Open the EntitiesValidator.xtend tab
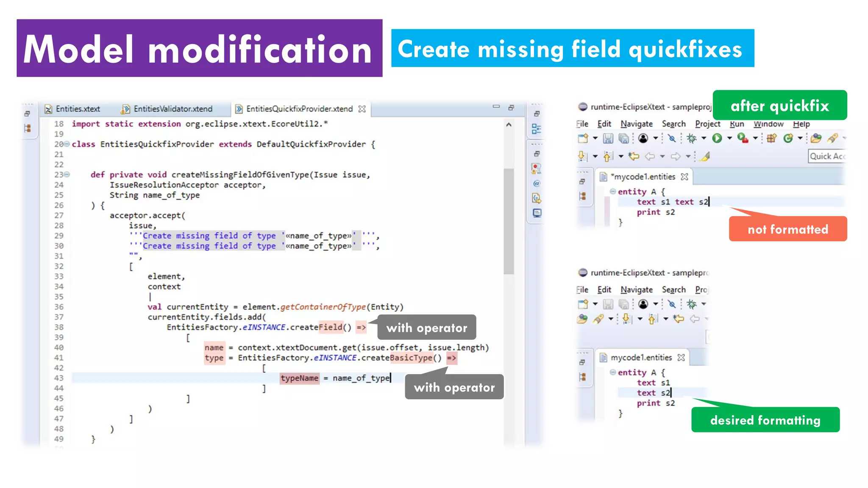 [167, 109]
